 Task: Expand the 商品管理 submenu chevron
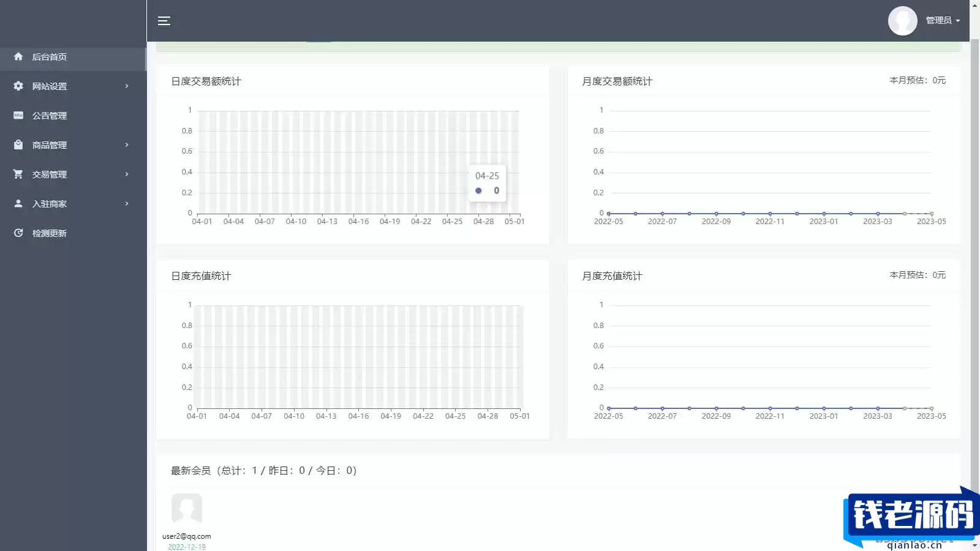click(127, 144)
